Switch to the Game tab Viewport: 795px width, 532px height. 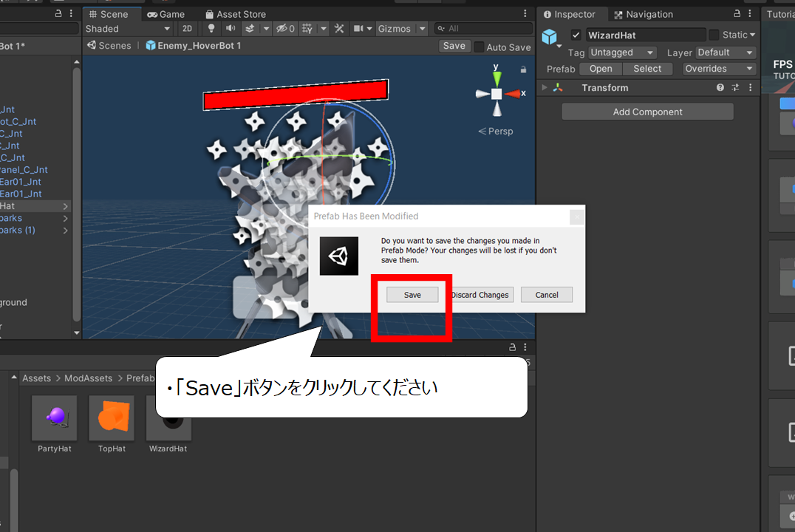[x=166, y=14]
